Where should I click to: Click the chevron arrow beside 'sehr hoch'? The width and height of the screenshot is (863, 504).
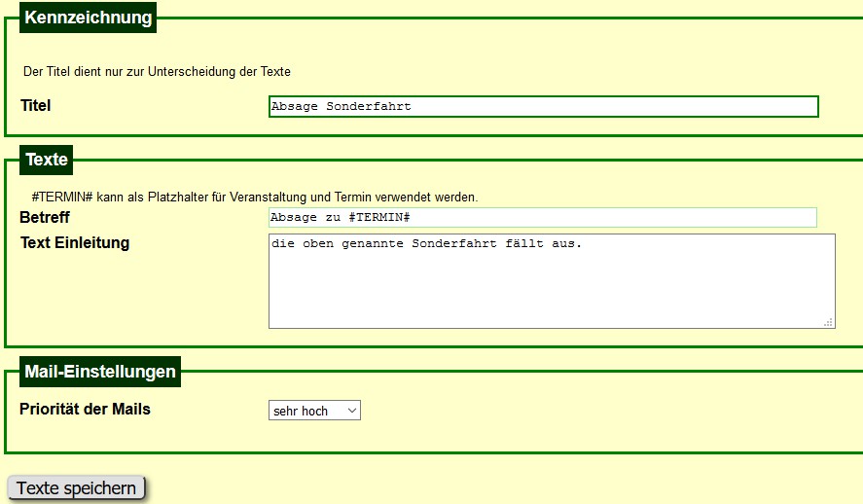click(x=351, y=411)
